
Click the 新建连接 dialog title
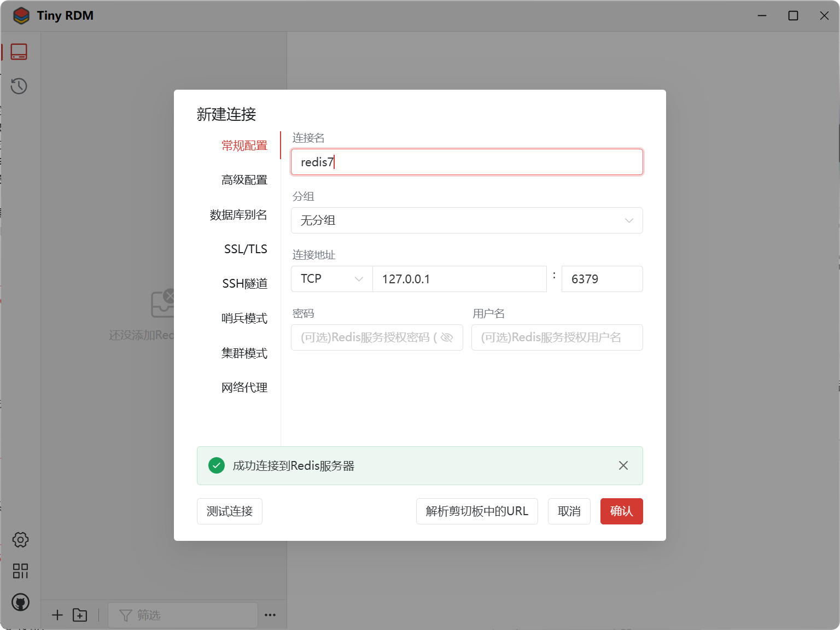pos(226,114)
